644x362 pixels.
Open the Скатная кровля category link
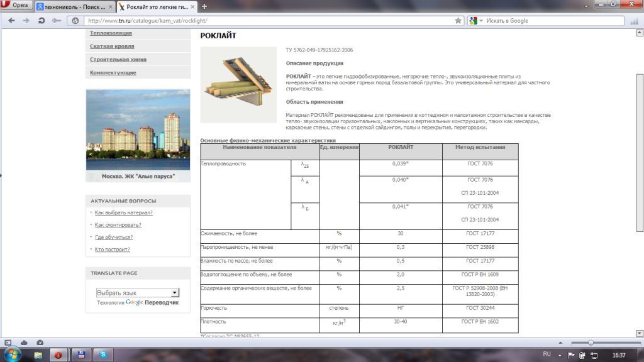(x=112, y=47)
